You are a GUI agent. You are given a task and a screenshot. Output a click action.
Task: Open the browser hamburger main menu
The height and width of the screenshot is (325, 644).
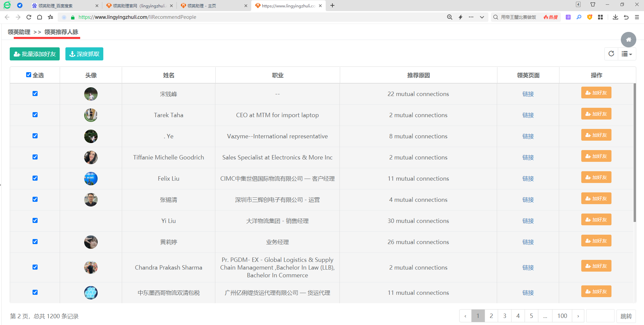point(637,17)
